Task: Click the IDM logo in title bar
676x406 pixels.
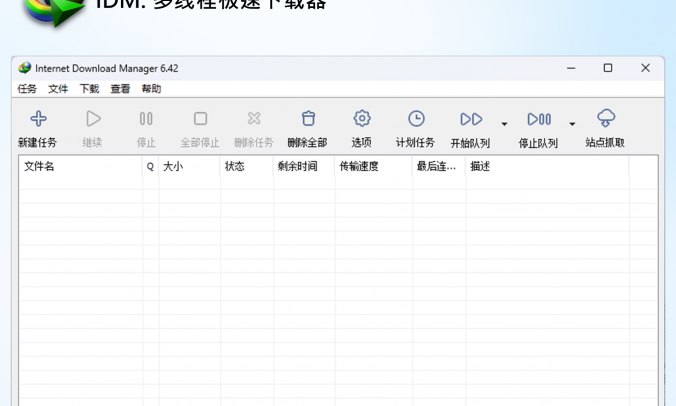Action: coord(25,68)
